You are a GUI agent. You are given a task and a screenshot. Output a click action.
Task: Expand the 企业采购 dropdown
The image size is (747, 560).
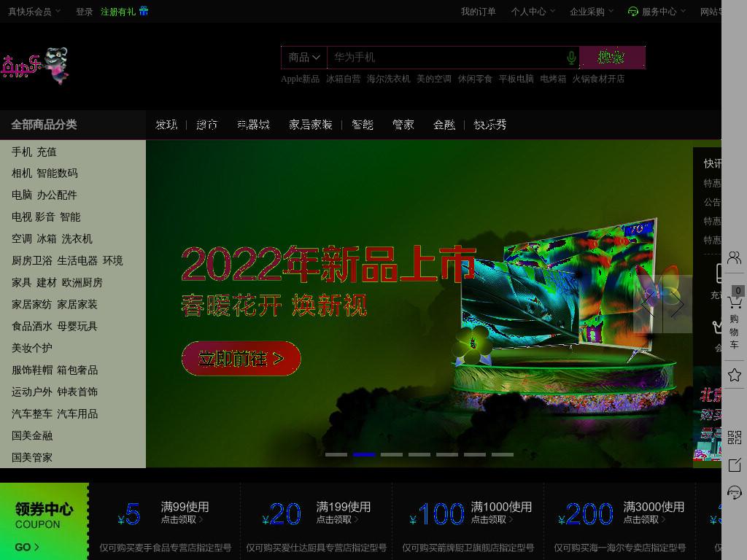click(x=592, y=12)
